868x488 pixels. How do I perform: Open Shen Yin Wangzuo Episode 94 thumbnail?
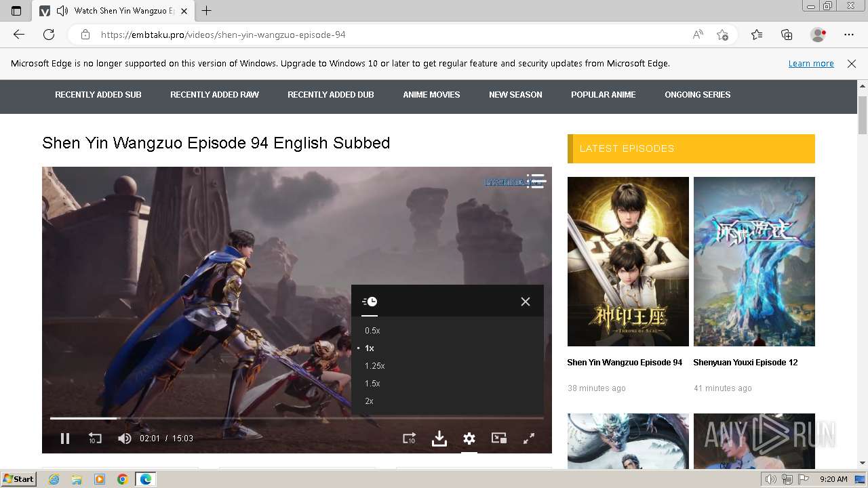click(x=628, y=262)
